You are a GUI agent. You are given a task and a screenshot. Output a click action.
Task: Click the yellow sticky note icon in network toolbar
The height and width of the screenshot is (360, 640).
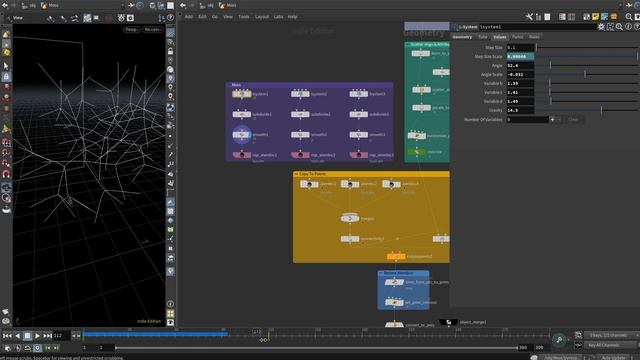[596, 17]
